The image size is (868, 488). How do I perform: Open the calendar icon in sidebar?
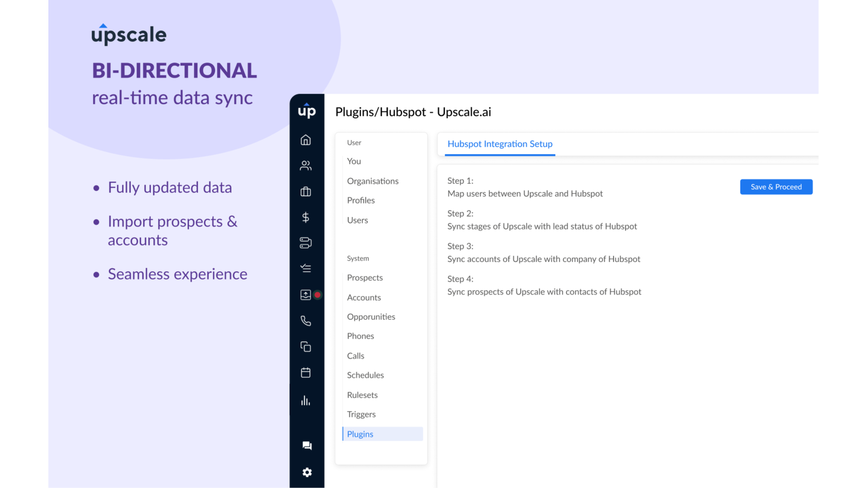[x=306, y=373]
